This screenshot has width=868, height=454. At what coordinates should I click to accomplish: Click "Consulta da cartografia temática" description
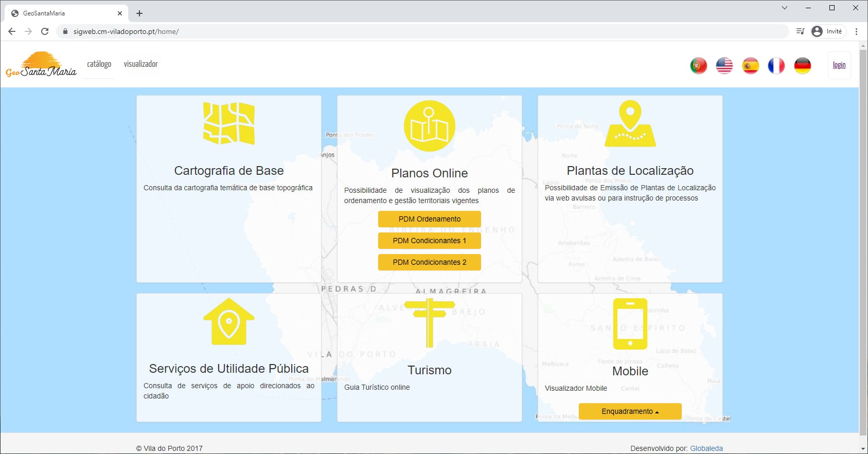coord(228,188)
